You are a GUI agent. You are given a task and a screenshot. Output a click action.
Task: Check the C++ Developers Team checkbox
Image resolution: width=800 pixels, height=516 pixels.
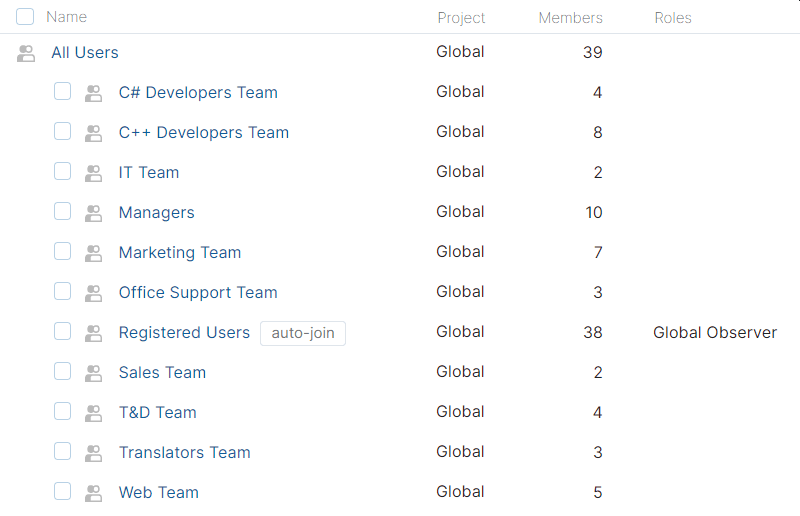[62, 131]
